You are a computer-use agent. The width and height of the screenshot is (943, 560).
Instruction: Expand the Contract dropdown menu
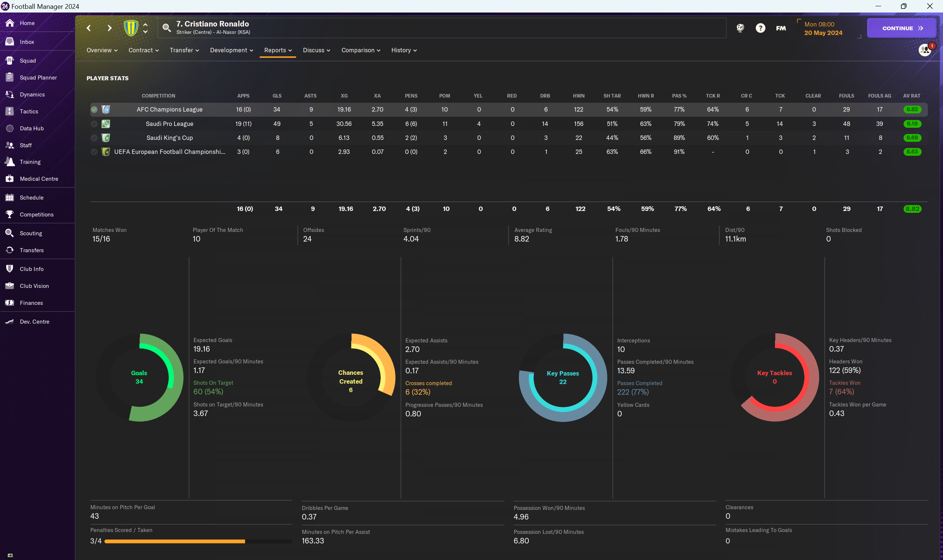pyautogui.click(x=143, y=50)
